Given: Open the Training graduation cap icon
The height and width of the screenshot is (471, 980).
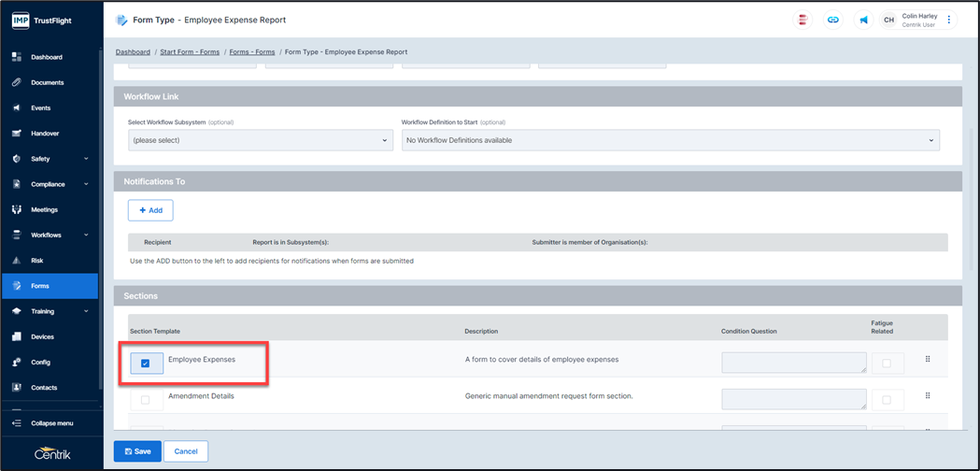Looking at the screenshot, I should click(x=17, y=311).
